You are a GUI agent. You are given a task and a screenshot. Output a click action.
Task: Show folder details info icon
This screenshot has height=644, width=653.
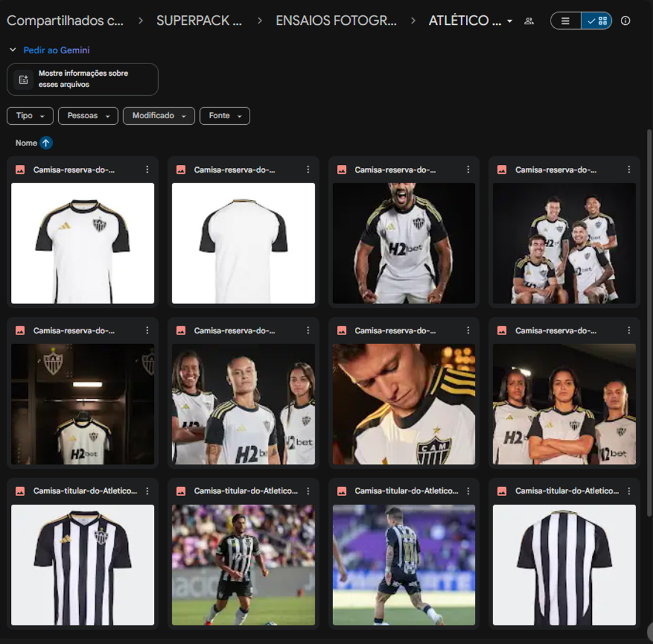click(625, 21)
